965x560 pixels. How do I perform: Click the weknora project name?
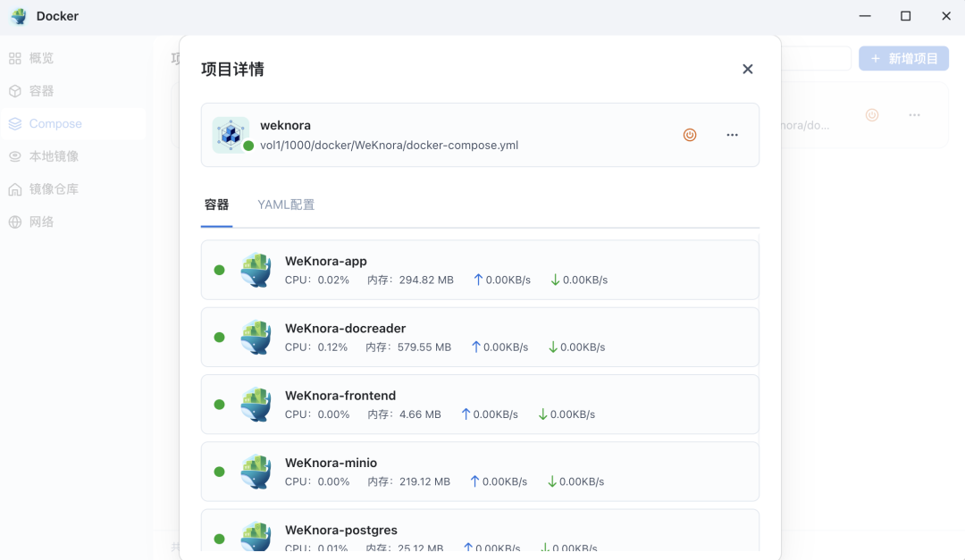[286, 125]
